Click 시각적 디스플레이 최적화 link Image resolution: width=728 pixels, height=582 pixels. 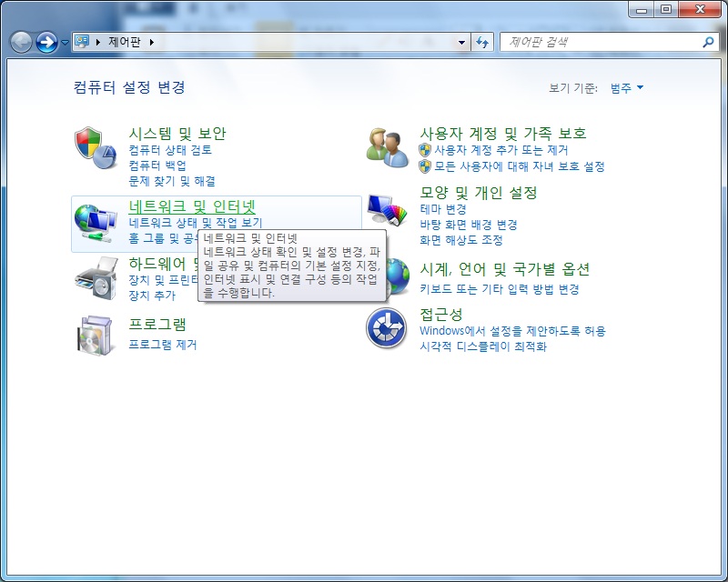pyautogui.click(x=483, y=346)
